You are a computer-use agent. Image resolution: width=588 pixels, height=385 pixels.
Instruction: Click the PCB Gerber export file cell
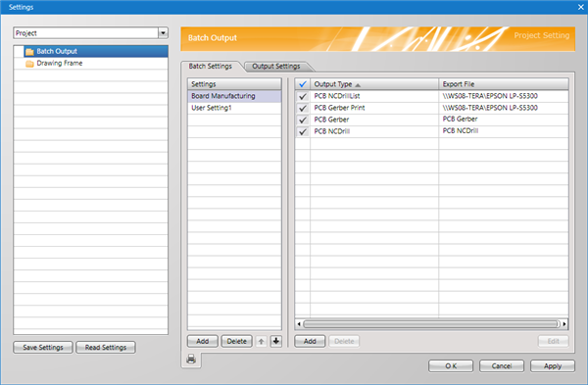504,120
